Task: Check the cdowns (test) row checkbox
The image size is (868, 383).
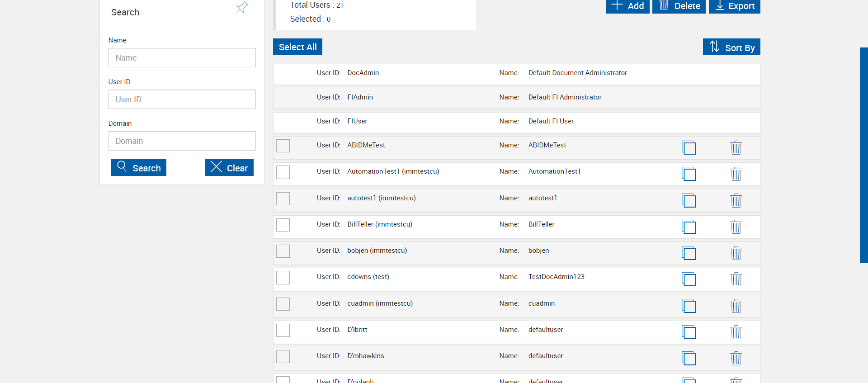Action: coord(283,277)
